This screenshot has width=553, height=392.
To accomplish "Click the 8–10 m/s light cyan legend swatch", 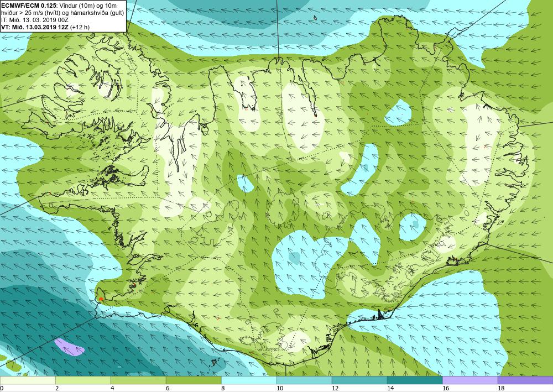I will (x=249, y=380).
